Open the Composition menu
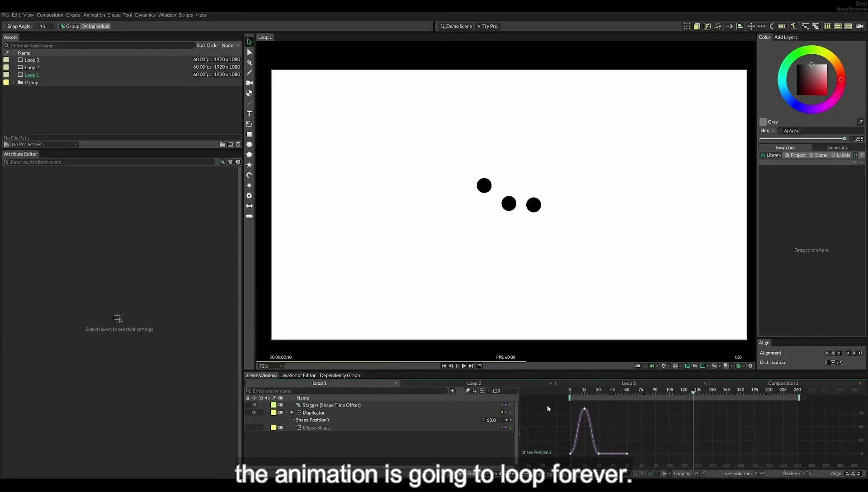 (x=50, y=15)
